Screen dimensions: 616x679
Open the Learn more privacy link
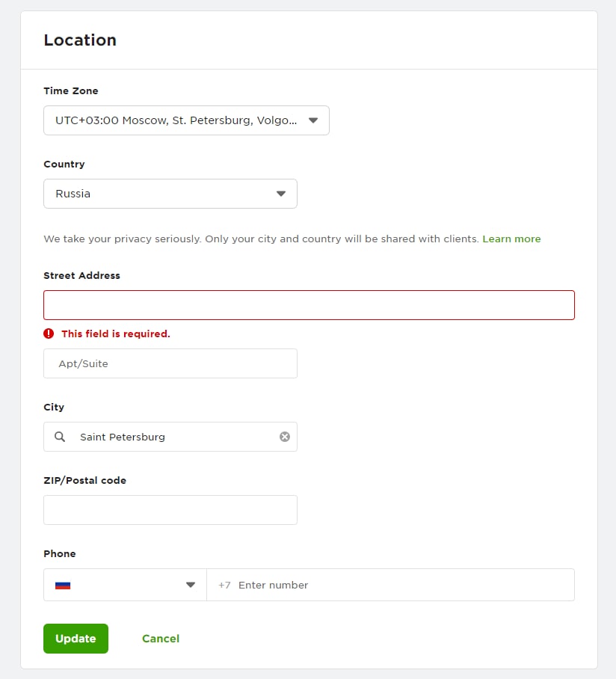[511, 239]
